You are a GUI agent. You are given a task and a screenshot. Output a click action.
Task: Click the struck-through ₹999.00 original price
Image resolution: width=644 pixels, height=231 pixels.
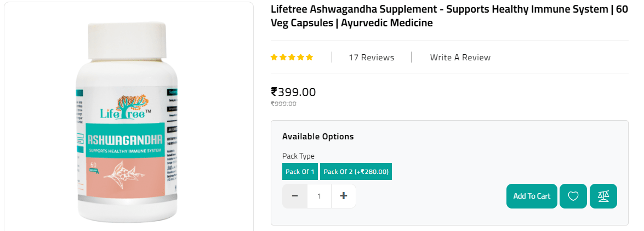[283, 104]
